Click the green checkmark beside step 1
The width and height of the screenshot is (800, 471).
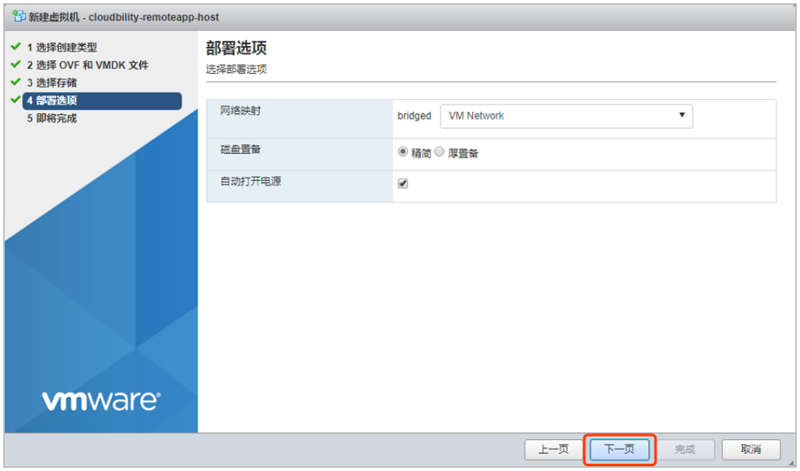click(x=16, y=47)
